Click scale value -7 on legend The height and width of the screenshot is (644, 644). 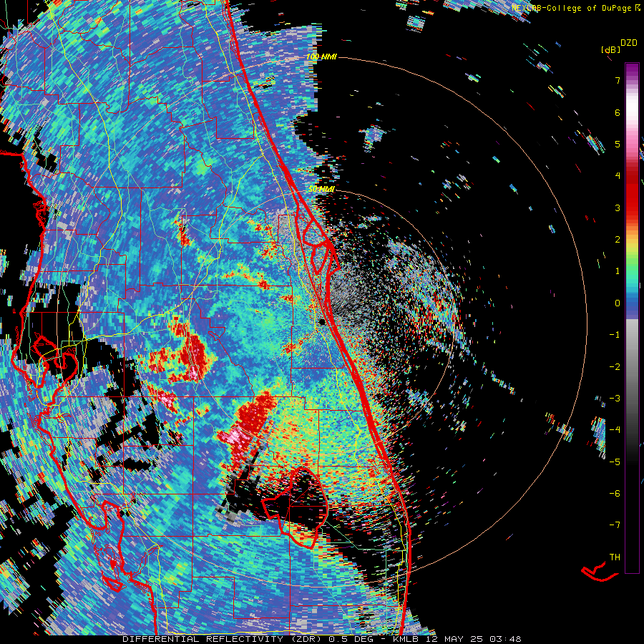click(615, 525)
